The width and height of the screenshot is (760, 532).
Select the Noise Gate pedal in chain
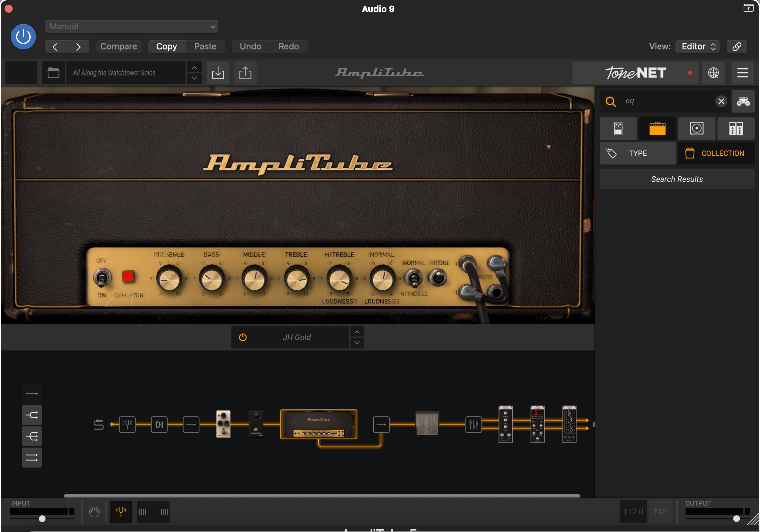(x=223, y=424)
